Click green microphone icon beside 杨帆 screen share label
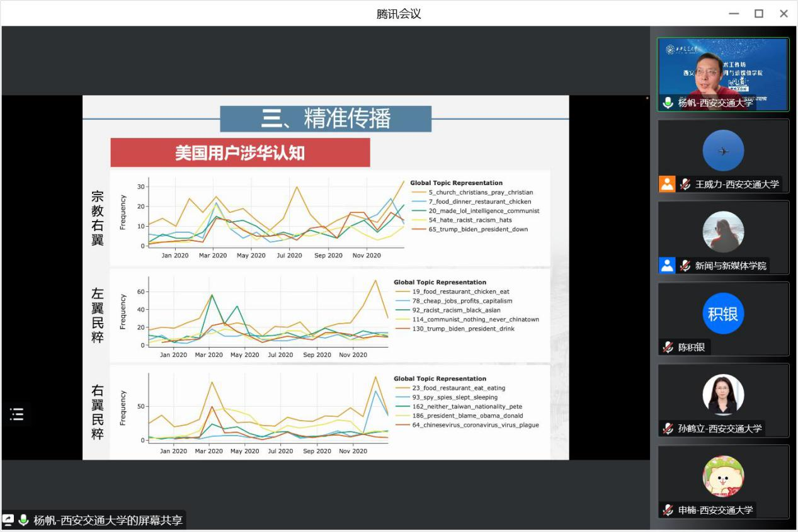 [24, 520]
